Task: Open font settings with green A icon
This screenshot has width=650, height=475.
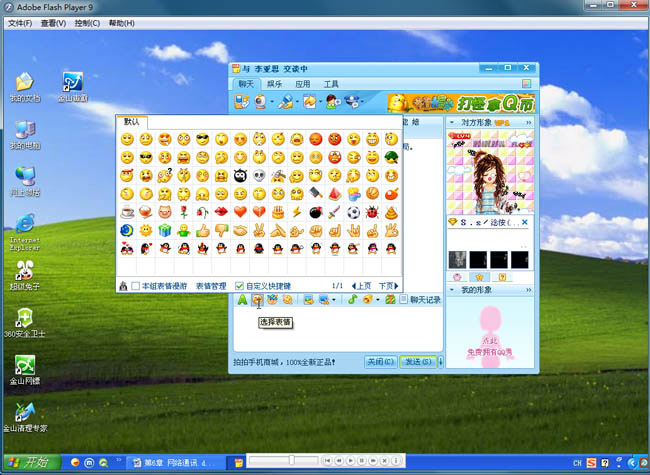Action: click(x=242, y=300)
